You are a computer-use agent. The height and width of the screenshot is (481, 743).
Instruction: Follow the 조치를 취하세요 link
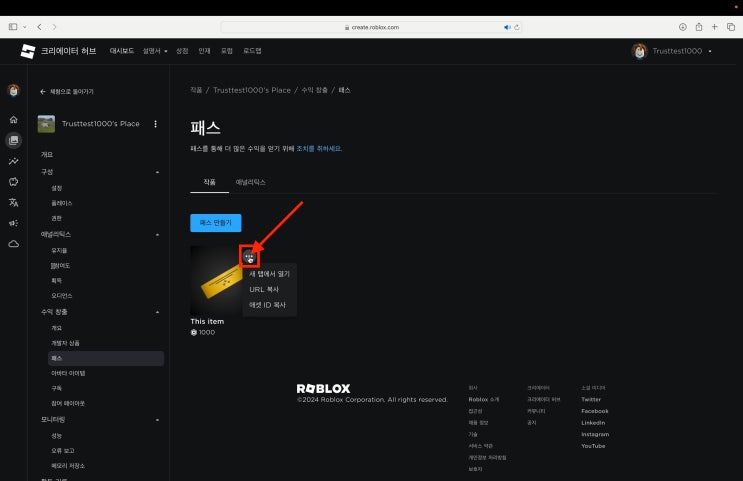(x=319, y=149)
